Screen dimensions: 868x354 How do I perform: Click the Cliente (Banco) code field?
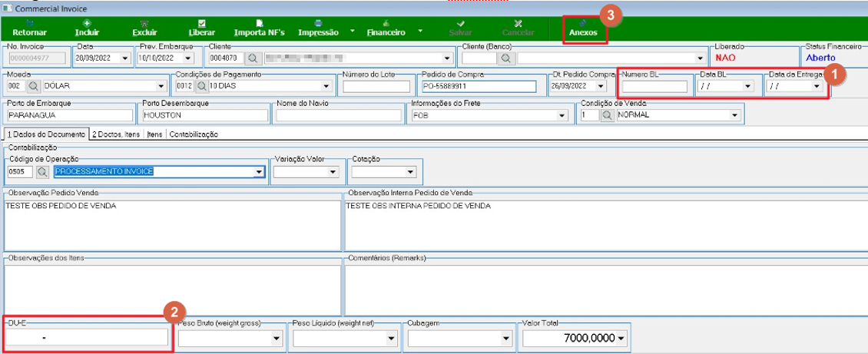480,58
